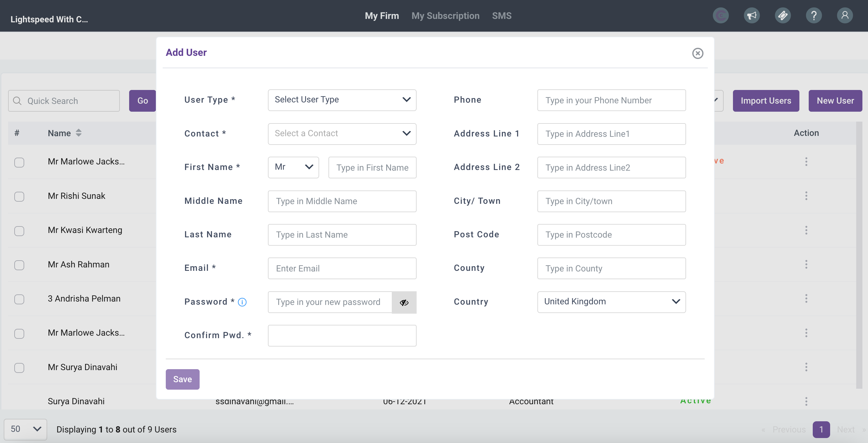Toggle password visibility eye icon
Viewport: 868px width, 443px height.
click(404, 302)
